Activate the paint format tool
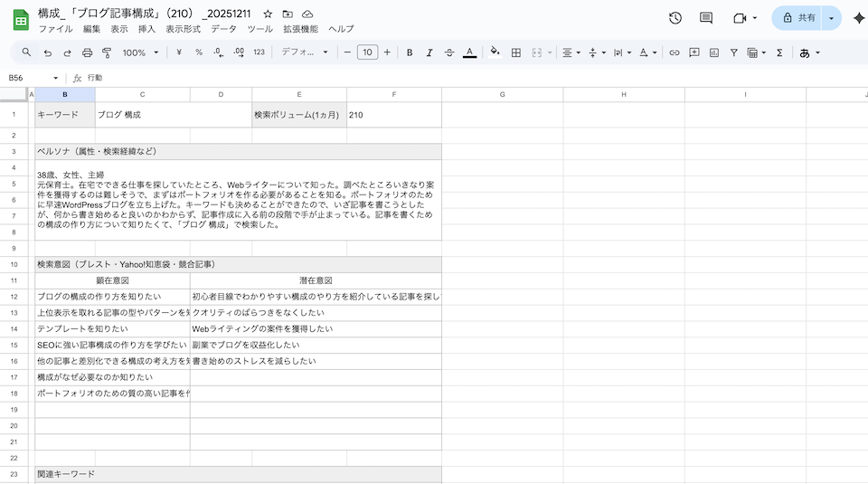This screenshot has height=484, width=868. tap(107, 52)
